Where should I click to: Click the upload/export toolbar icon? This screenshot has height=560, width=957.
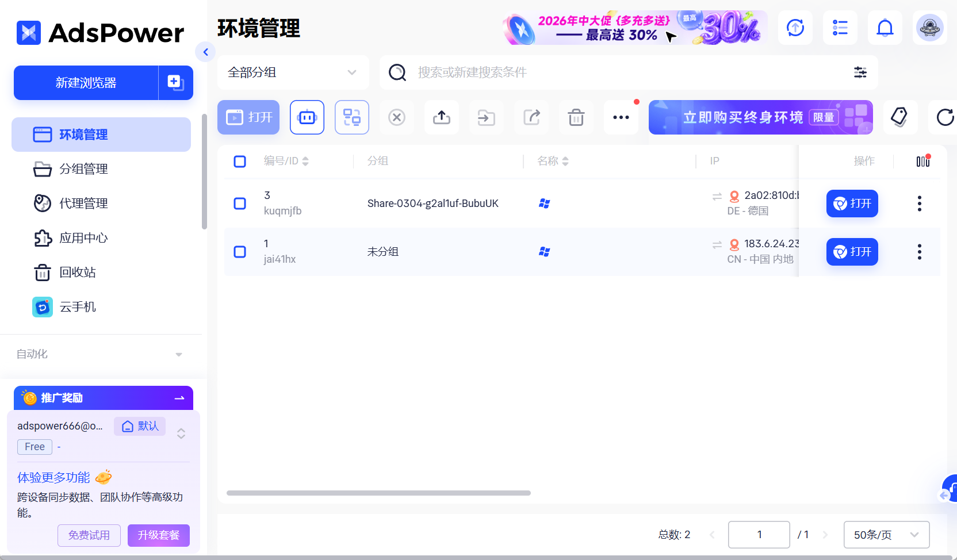click(442, 117)
